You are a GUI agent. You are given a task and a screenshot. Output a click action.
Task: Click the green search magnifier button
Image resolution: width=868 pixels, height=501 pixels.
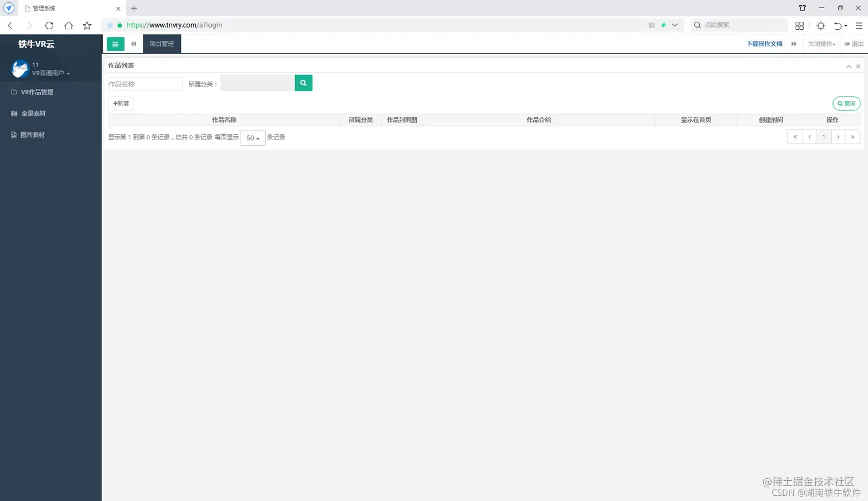click(303, 83)
